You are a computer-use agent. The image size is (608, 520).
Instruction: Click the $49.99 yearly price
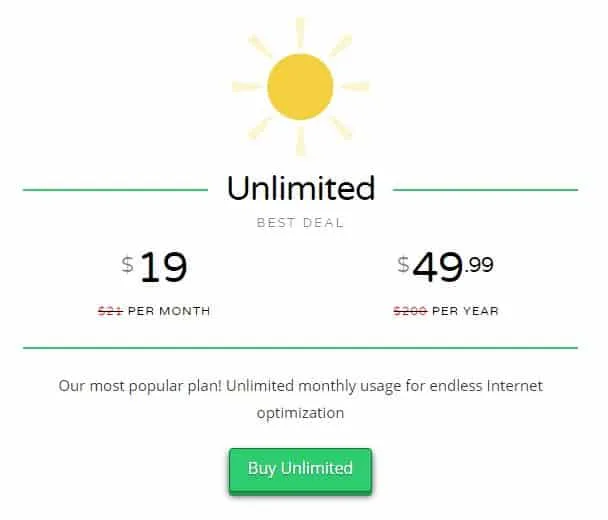(445, 266)
